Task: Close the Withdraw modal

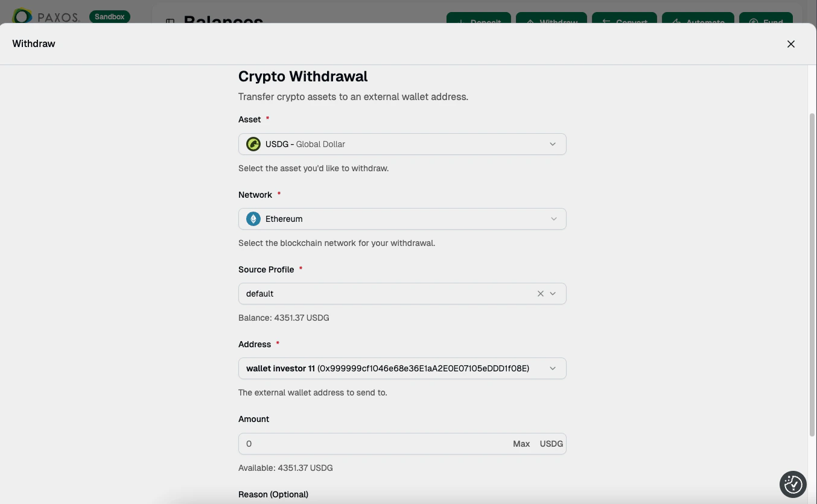Action: [x=790, y=43]
